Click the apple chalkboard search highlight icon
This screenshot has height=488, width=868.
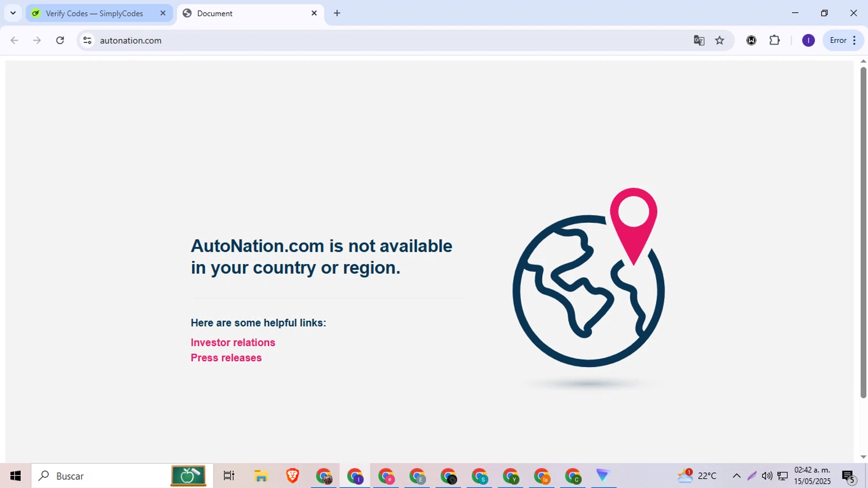tap(188, 476)
